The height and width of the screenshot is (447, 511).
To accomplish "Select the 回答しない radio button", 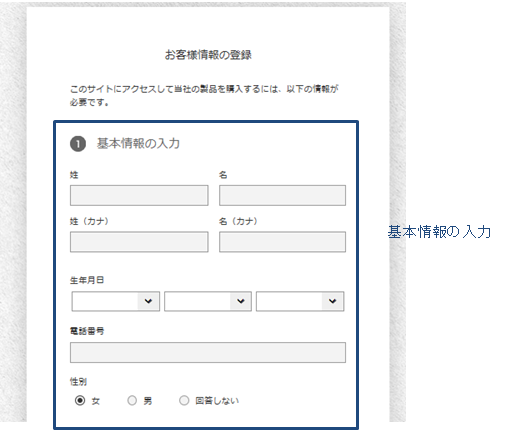I will [184, 400].
